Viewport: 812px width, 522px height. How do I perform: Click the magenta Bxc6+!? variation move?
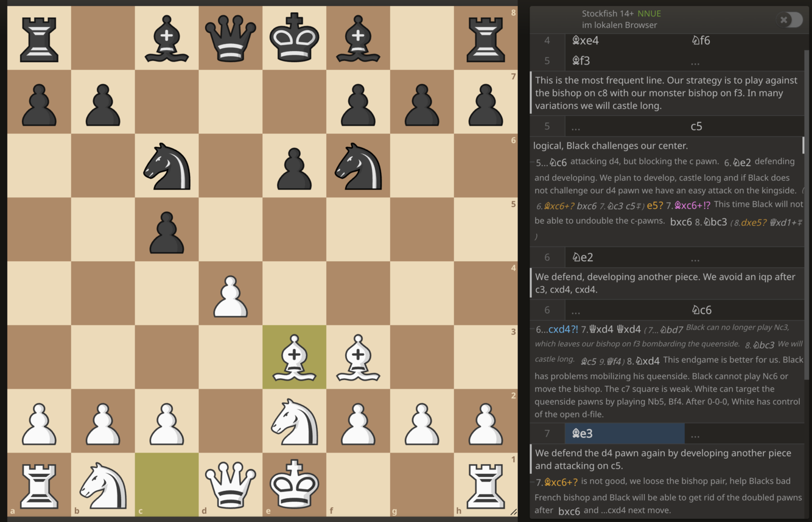693,205
